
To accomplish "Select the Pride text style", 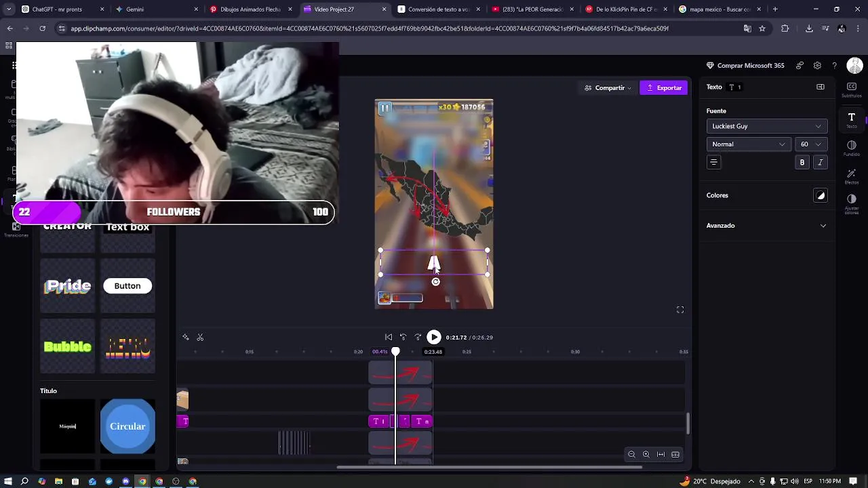I will click(67, 286).
